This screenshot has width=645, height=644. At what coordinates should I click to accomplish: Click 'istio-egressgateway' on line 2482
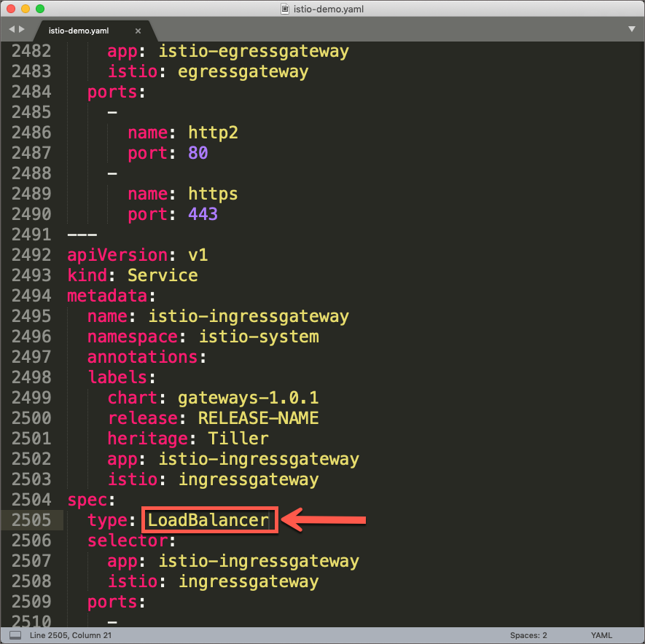tap(254, 51)
